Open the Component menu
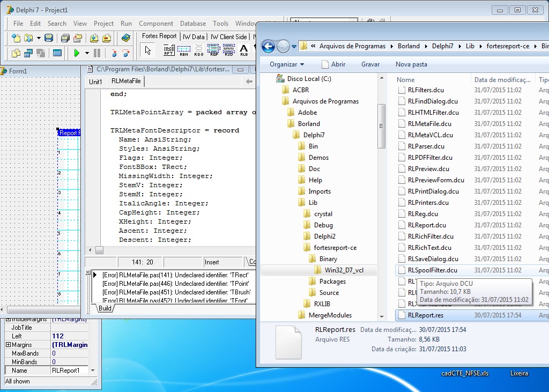This screenshot has width=549, height=392. point(156,24)
